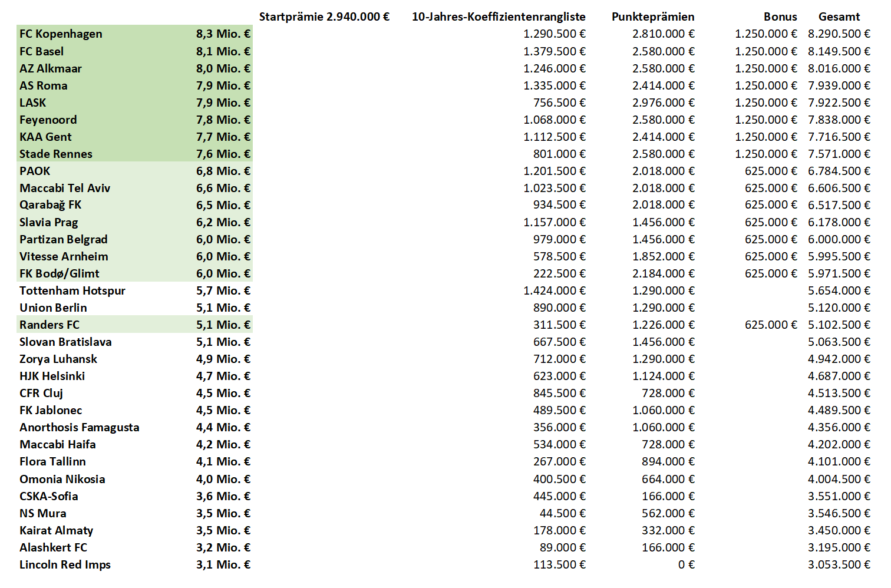Click FC Kopenhagen's total '8.290.500 €'

tap(839, 34)
